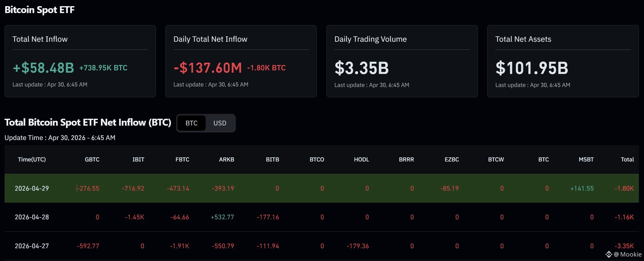Switch the inflow table to USD units
This screenshot has height=261, width=644.
(x=220, y=123)
